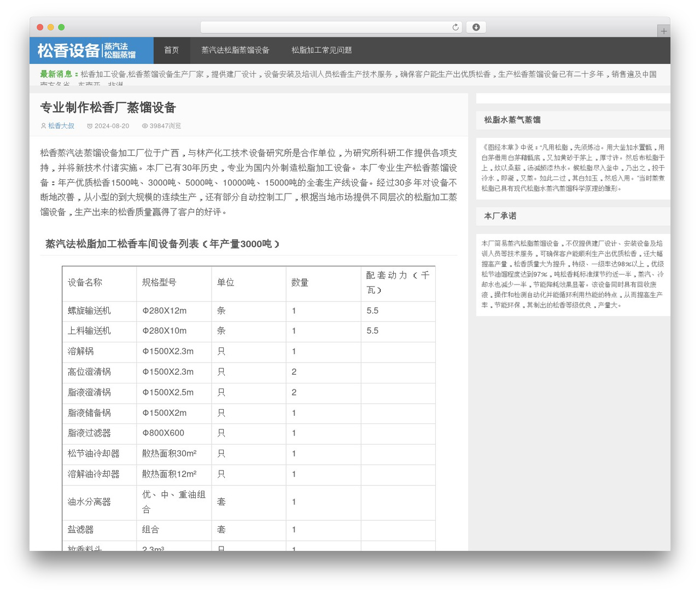Screen dimensions: 700x593
Task: Click the 设备名称 column header
Action: click(x=100, y=283)
